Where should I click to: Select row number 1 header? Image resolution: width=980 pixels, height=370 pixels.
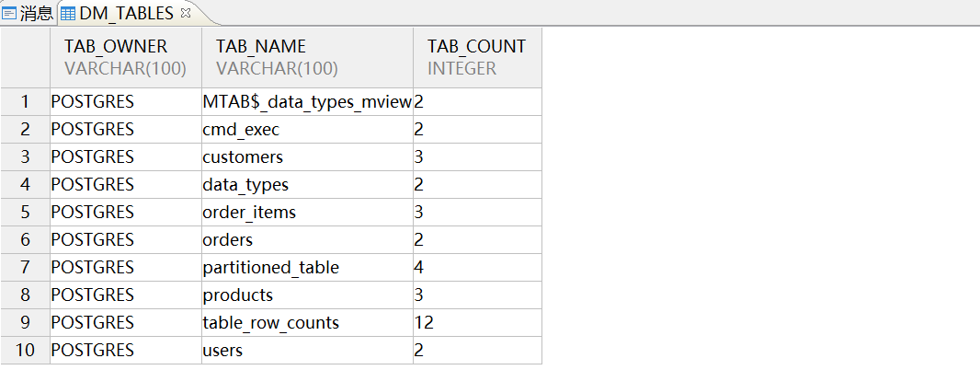[x=25, y=101]
